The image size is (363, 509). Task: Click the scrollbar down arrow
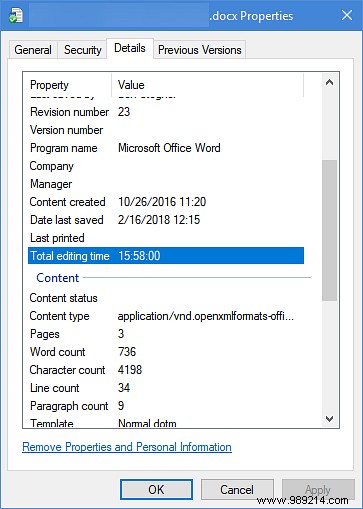[x=329, y=419]
